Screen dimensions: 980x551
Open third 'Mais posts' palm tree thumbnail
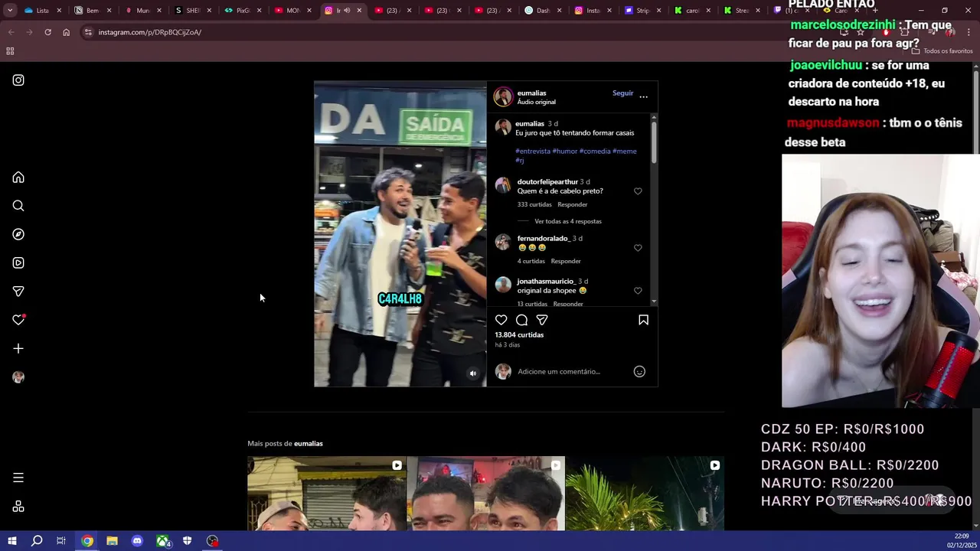[645, 494]
